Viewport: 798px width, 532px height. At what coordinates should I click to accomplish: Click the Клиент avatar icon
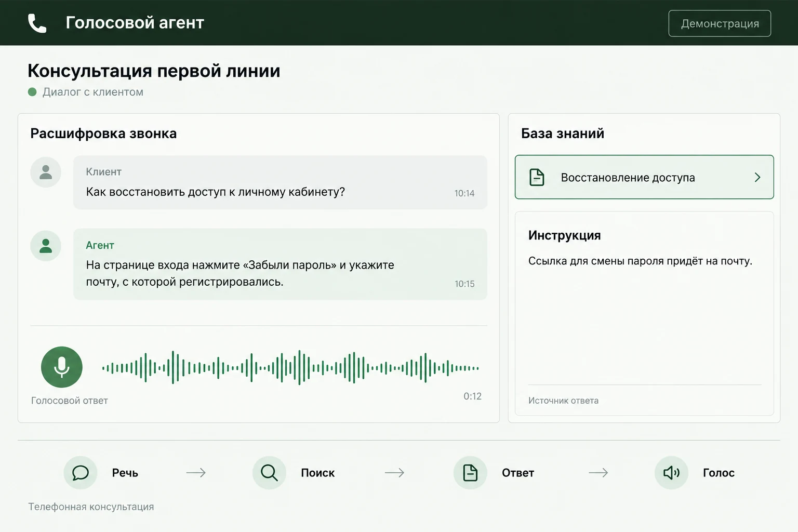pyautogui.click(x=46, y=172)
